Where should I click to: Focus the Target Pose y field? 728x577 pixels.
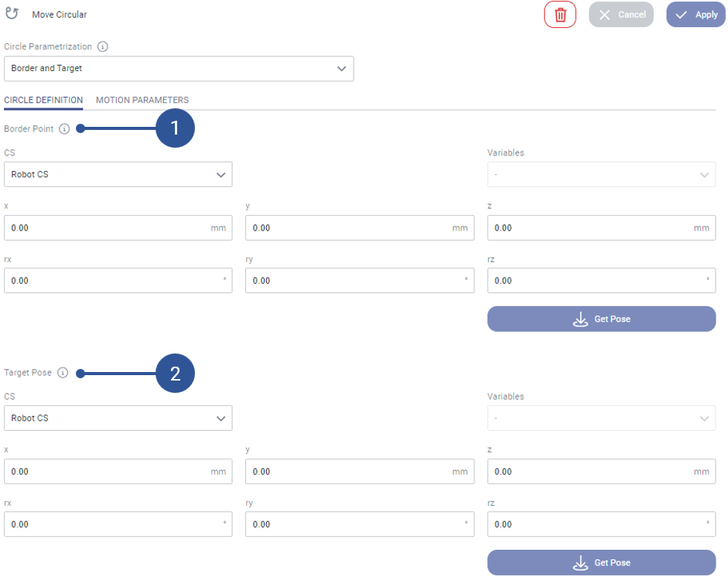(x=360, y=472)
